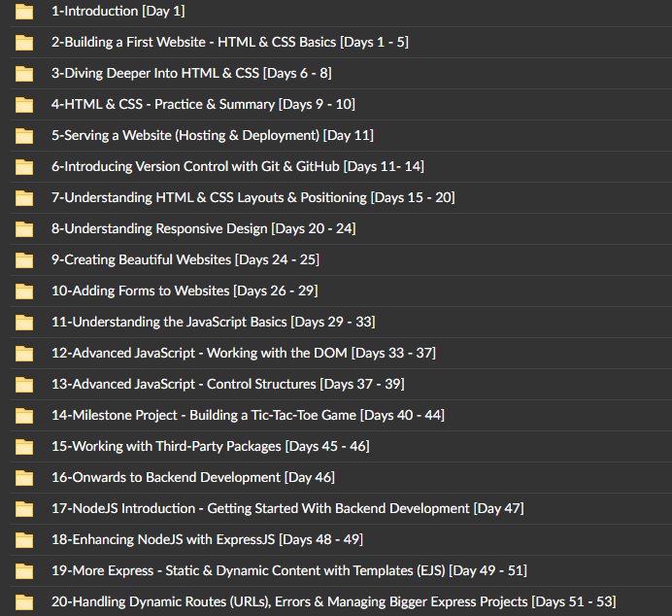672x616 pixels.
Task: Click folder icon for 19-More Express
Action: [24, 571]
